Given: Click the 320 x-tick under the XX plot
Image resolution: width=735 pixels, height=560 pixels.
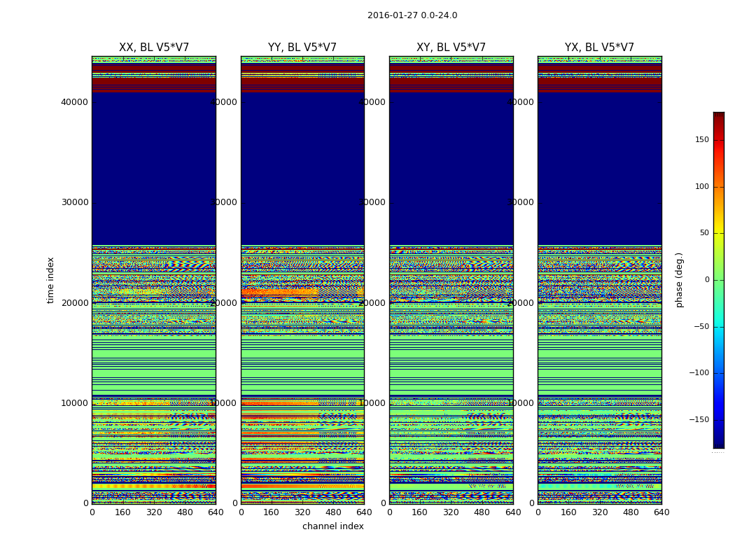Looking at the screenshot, I should tap(154, 512).
